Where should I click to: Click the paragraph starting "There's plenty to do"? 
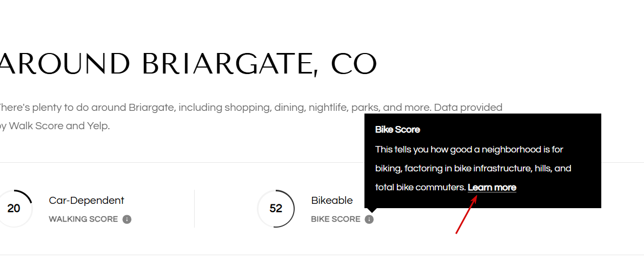coord(250,117)
